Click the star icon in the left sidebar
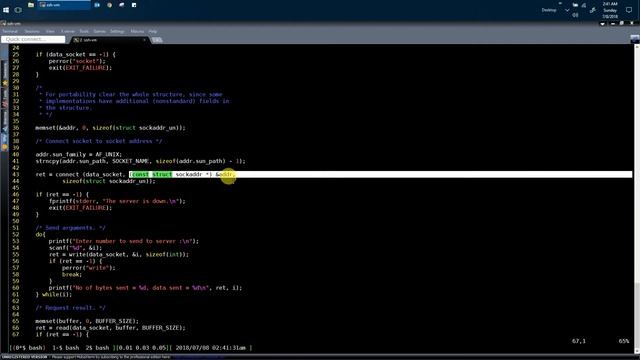640x360 pixels. pyautogui.click(x=5, y=83)
